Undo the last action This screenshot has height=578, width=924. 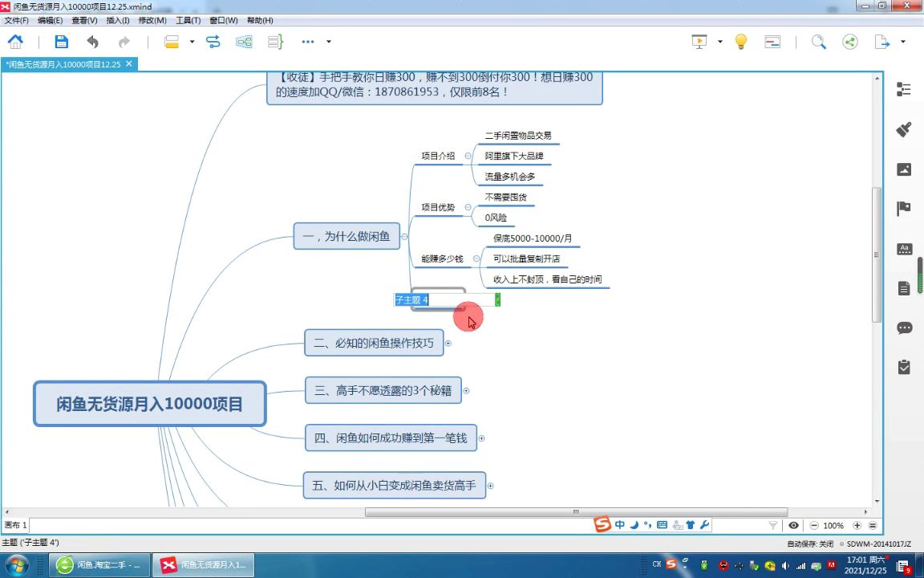pyautogui.click(x=93, y=42)
